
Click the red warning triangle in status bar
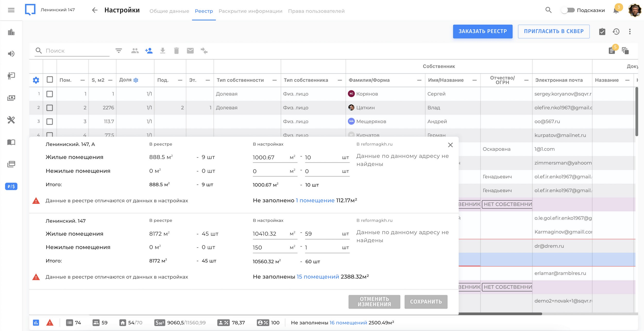[50, 323]
